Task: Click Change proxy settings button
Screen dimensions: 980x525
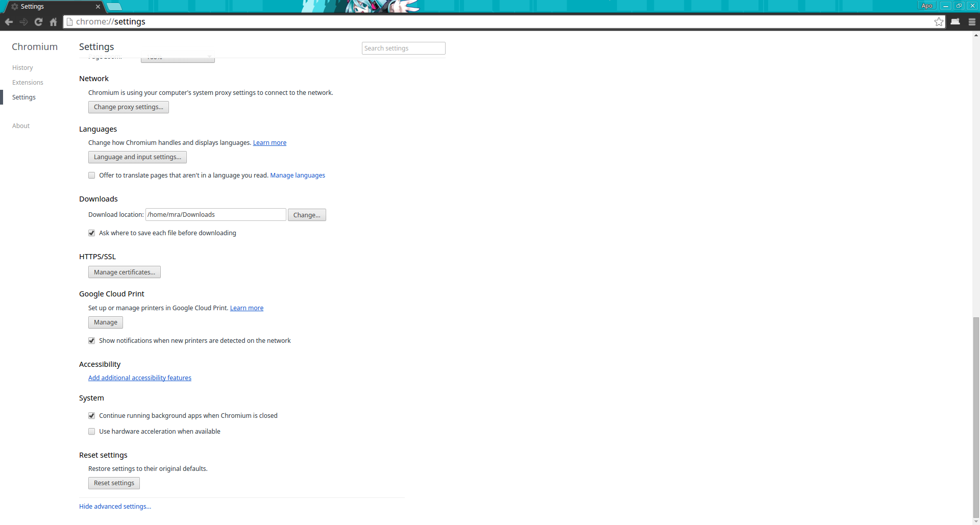Action: click(128, 107)
